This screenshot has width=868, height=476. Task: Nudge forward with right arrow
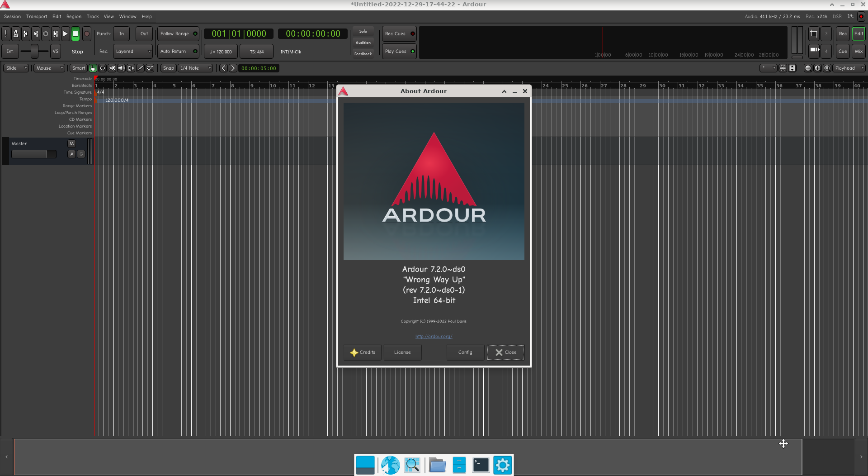233,68
